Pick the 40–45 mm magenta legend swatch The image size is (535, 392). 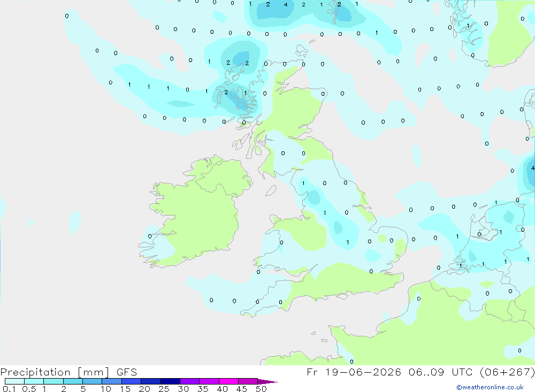[228, 381]
